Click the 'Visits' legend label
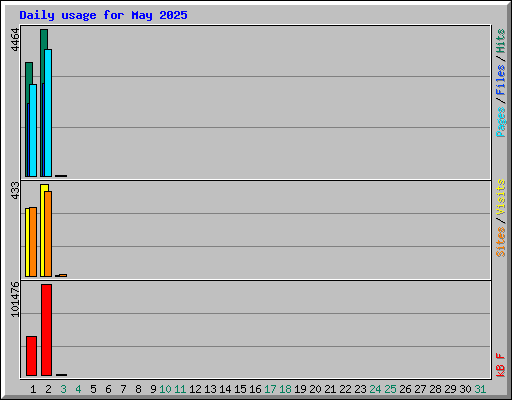Screen dimensions: 512x400 pyautogui.click(x=500, y=197)
